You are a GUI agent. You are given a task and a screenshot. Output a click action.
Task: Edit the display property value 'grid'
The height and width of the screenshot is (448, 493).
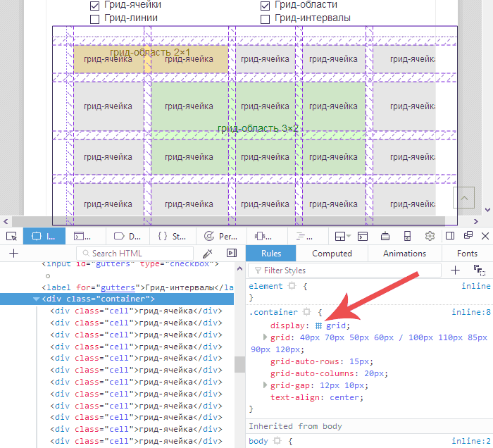(335, 325)
